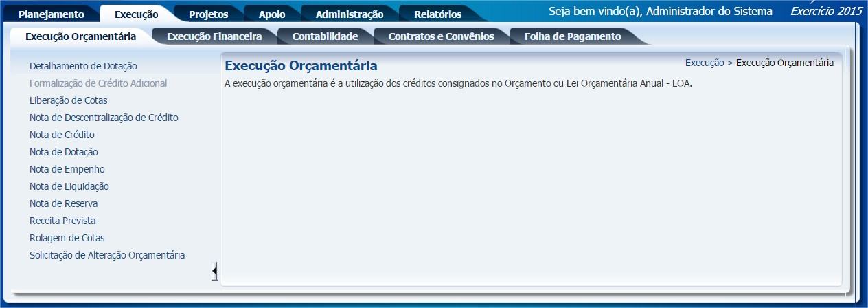The width and height of the screenshot is (868, 308).
Task: Open the Contratos e Convênios subtab
Action: coord(441,36)
